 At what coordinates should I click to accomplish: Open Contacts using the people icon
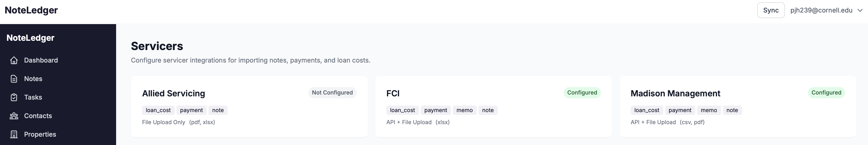tap(14, 115)
